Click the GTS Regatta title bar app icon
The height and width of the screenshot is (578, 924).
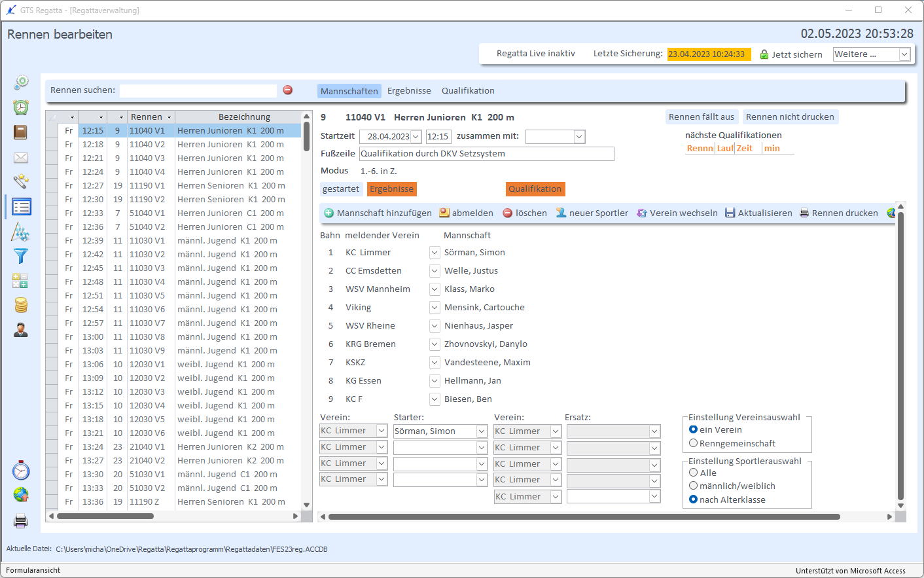click(x=11, y=10)
